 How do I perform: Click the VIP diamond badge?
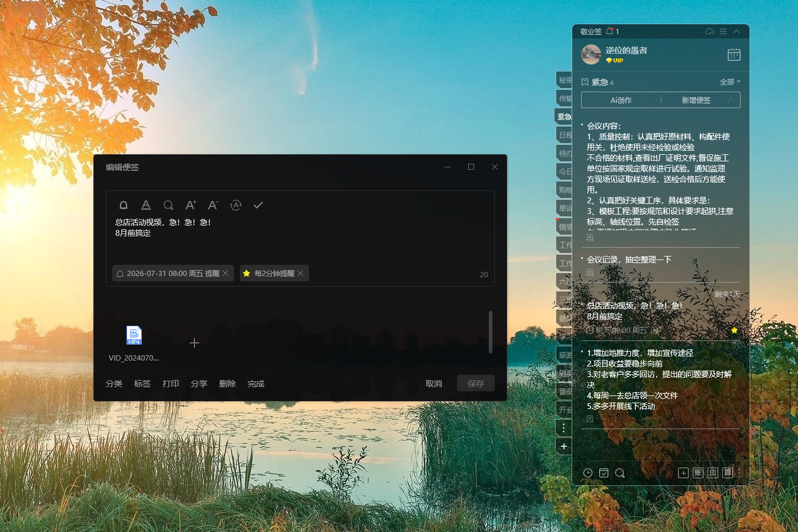[615, 60]
